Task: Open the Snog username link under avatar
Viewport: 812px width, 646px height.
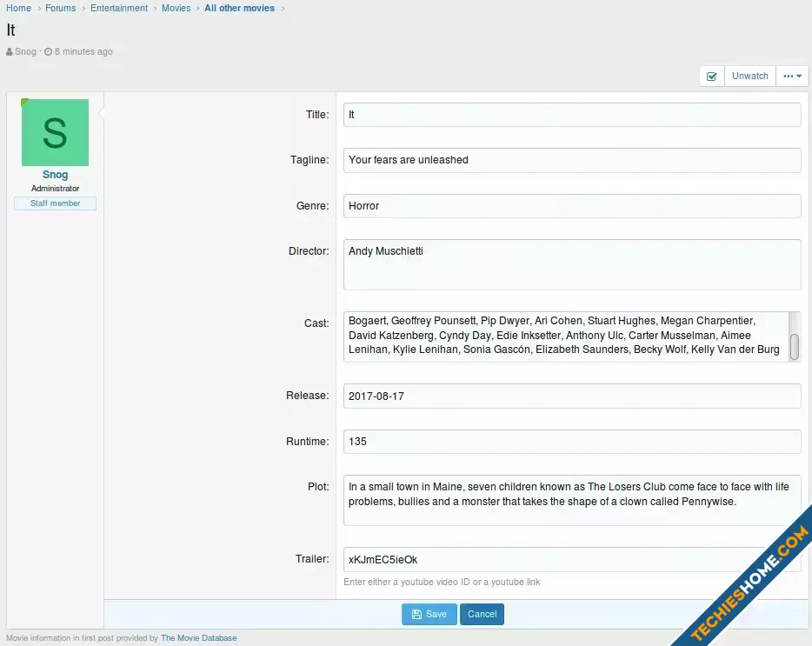Action: 55,175
